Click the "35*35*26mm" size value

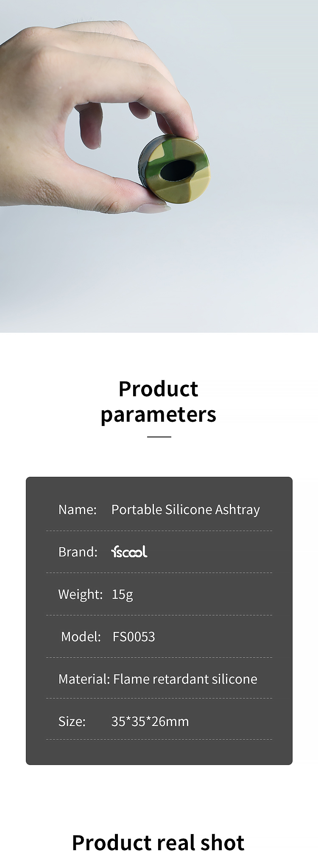(x=150, y=721)
